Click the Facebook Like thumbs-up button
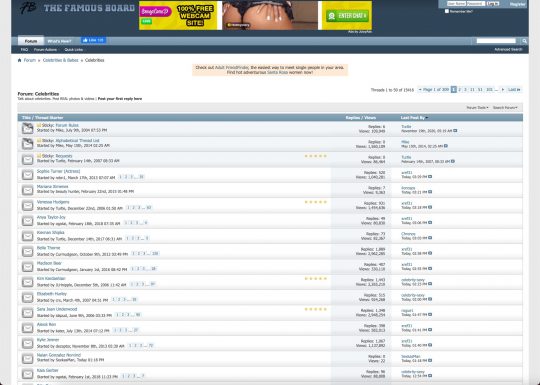 93,40
